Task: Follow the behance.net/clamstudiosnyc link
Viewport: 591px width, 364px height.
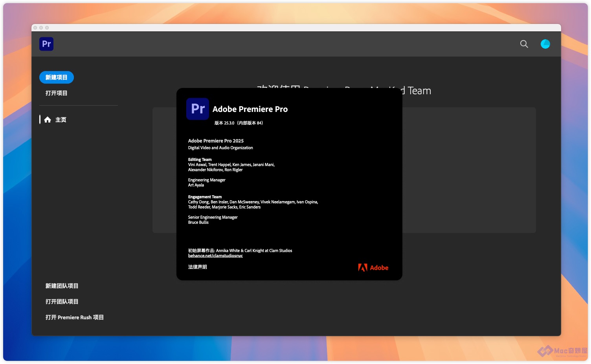Action: [215, 256]
